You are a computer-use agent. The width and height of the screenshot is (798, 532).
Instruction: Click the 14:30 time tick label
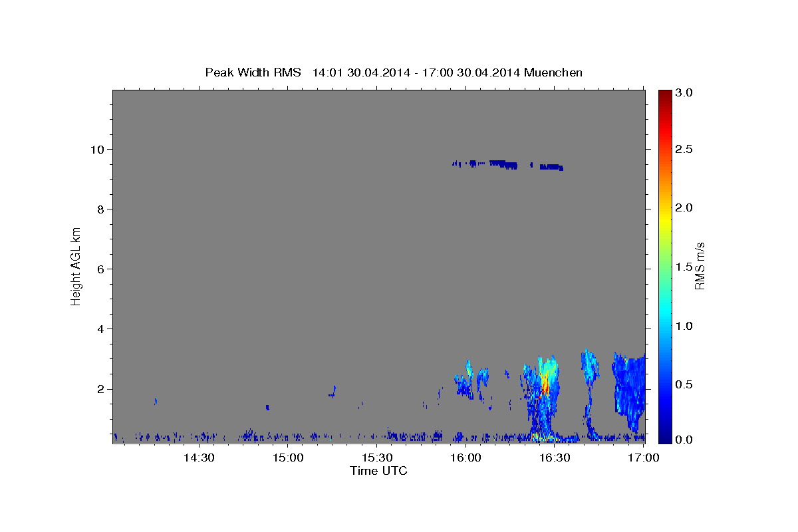[x=198, y=458]
